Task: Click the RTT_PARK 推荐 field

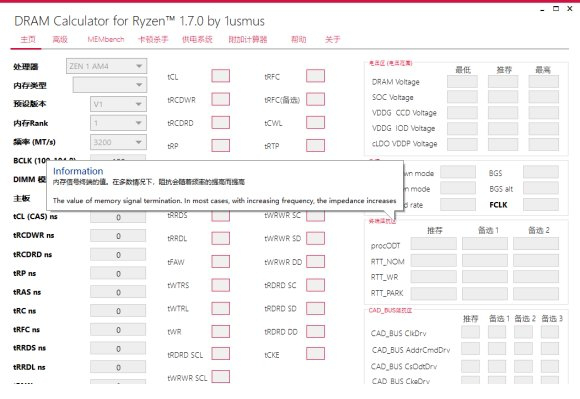Action: (x=434, y=294)
